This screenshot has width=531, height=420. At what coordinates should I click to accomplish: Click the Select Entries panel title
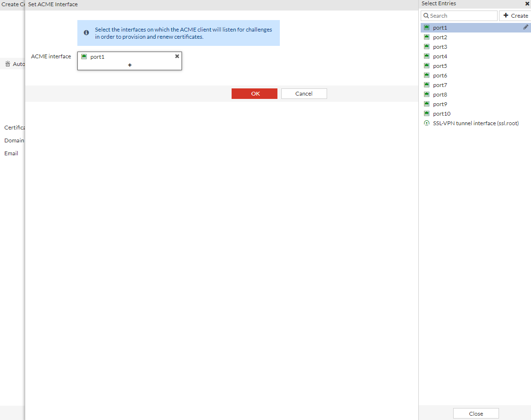(x=438, y=3)
